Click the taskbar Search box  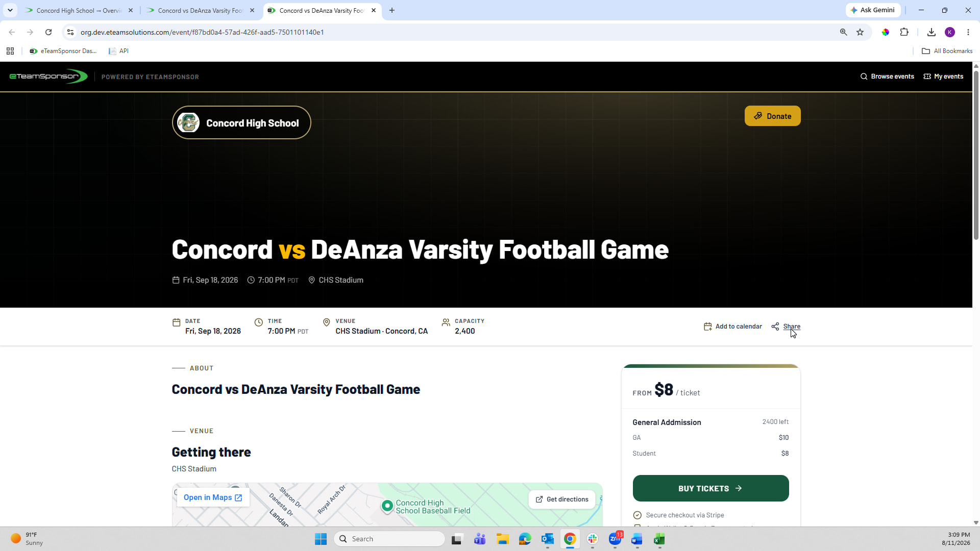point(389,539)
